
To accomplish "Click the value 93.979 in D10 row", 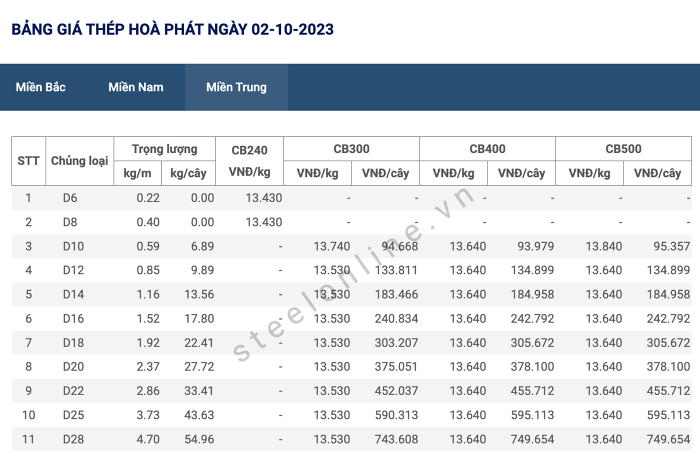I will click(x=536, y=246).
